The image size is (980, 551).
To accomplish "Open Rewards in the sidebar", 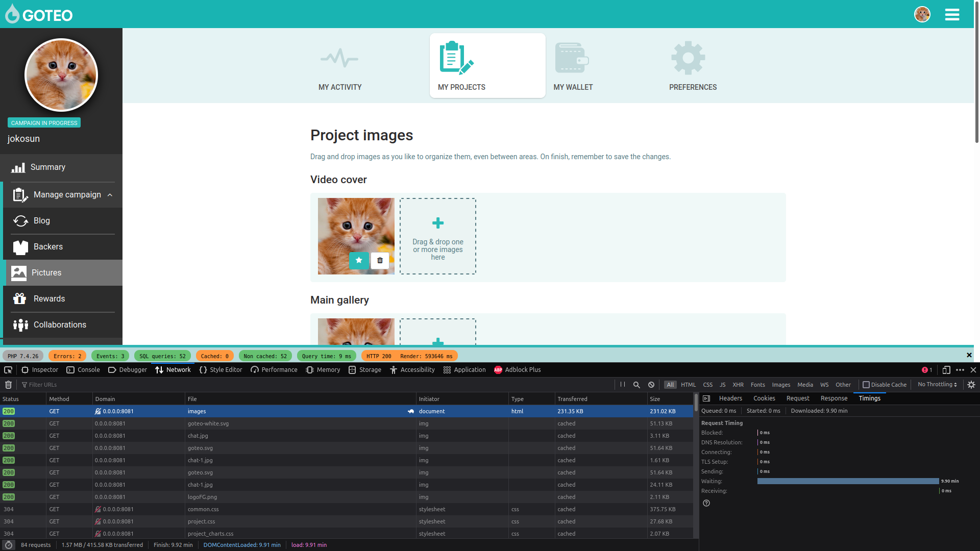I will tap(49, 299).
